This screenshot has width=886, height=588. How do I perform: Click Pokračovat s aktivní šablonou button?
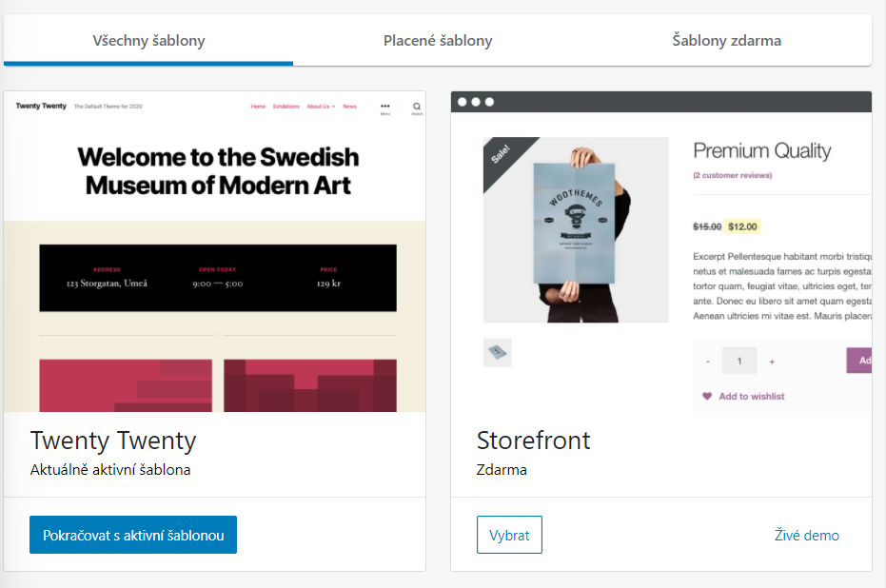click(133, 535)
